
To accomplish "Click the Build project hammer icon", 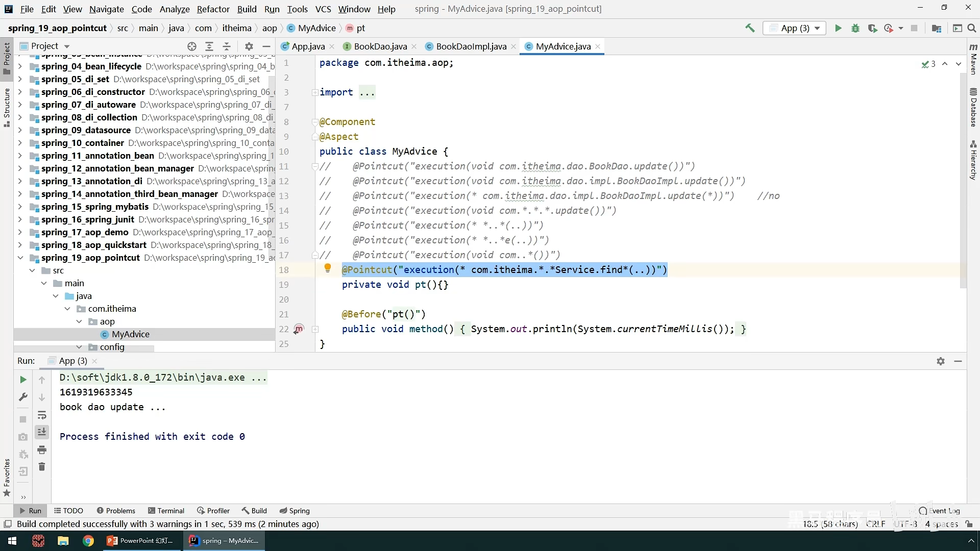I will [750, 29].
